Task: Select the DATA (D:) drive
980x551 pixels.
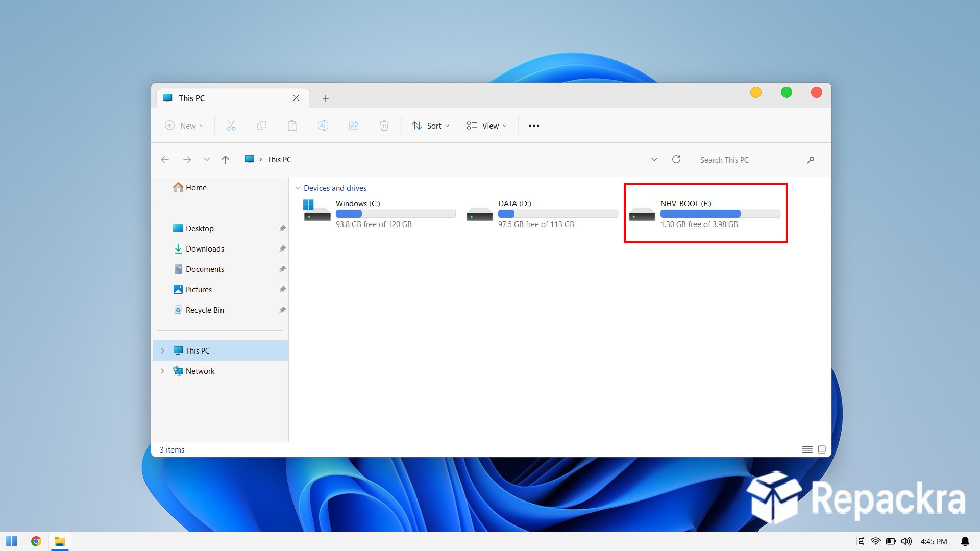Action: point(542,213)
